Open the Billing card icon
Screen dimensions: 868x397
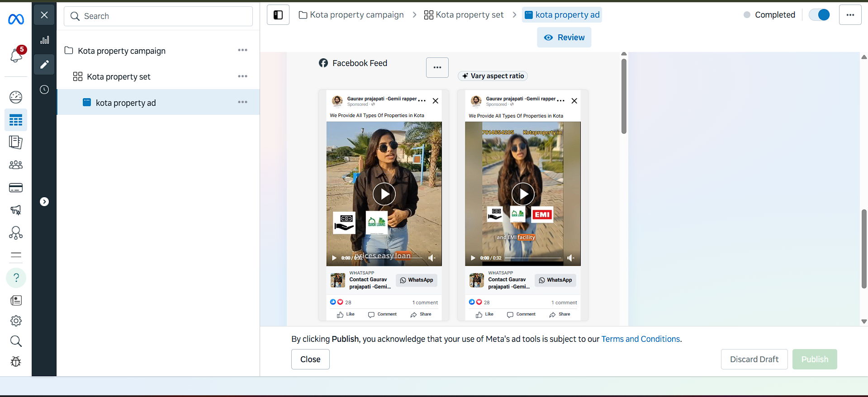(16, 188)
